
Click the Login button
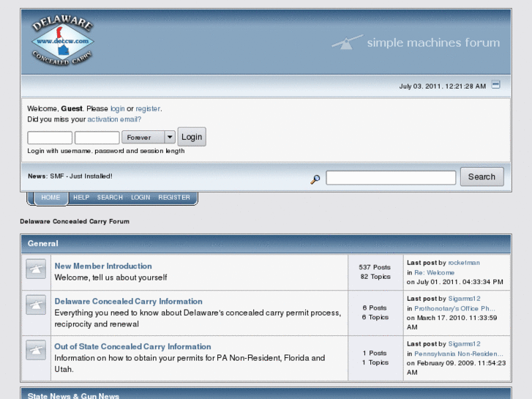click(x=192, y=137)
